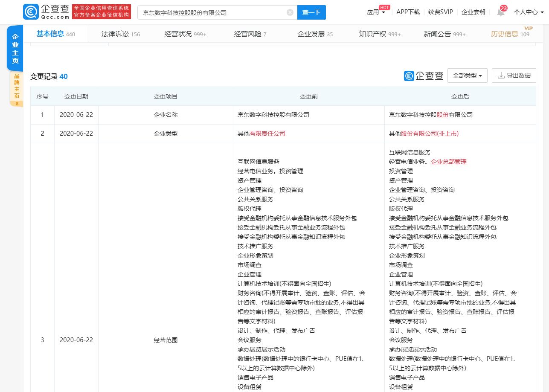Click the 变更前 column header
The image size is (549, 392).
[309, 96]
